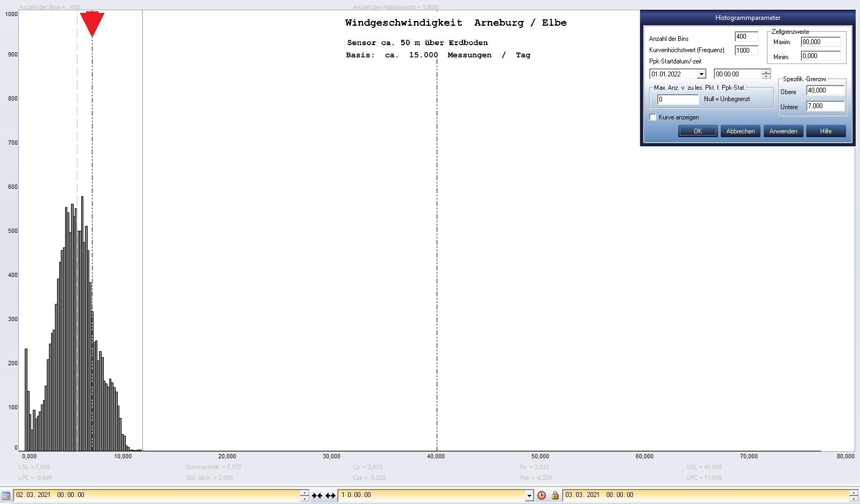This screenshot has height=504, width=860.
Task: Click the Abbrechen button
Action: pos(740,131)
